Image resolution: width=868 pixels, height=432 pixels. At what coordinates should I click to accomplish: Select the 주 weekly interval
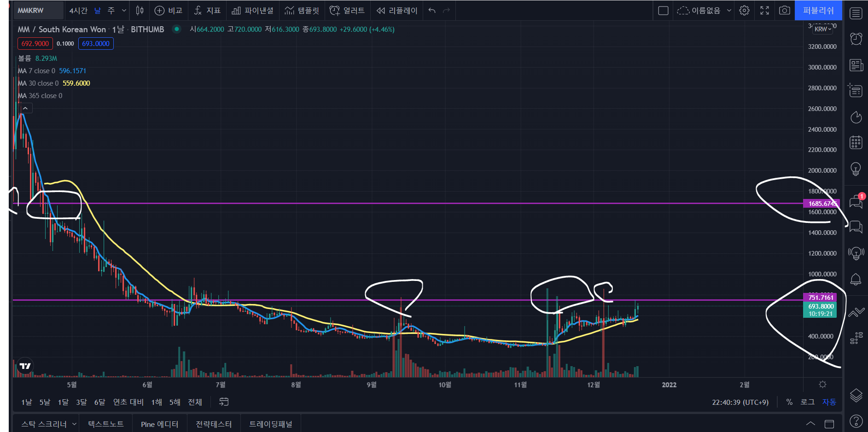tap(111, 10)
